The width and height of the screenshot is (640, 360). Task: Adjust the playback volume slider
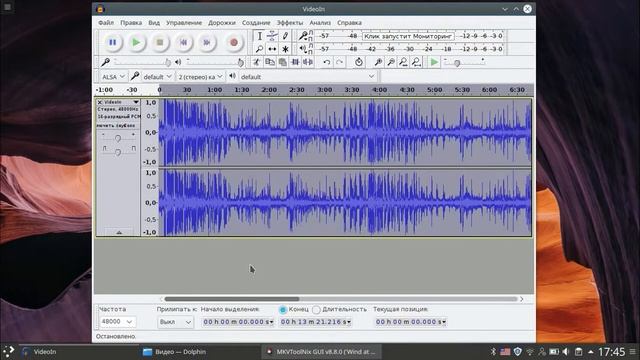coord(215,62)
